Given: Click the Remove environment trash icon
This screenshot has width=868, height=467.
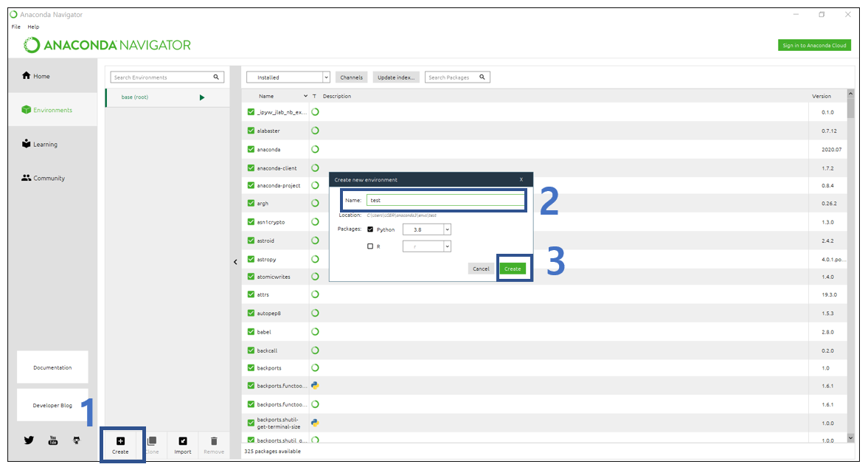Looking at the screenshot, I should click(x=214, y=441).
